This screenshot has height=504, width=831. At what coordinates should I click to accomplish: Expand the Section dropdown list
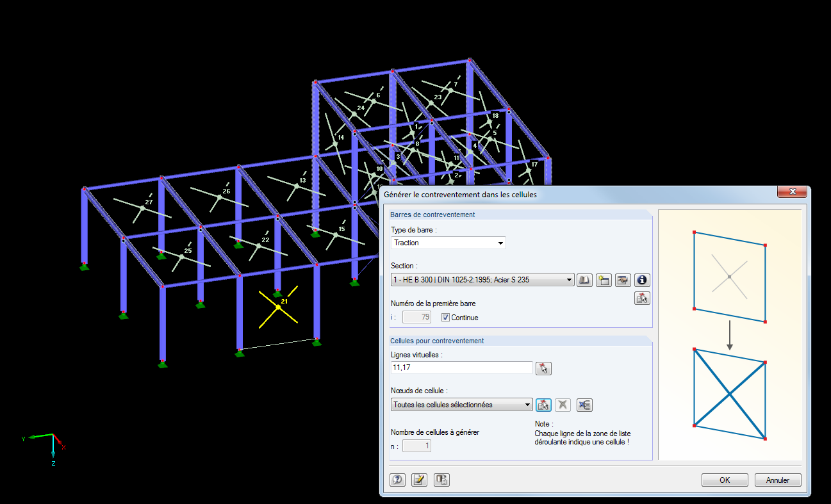coord(569,280)
